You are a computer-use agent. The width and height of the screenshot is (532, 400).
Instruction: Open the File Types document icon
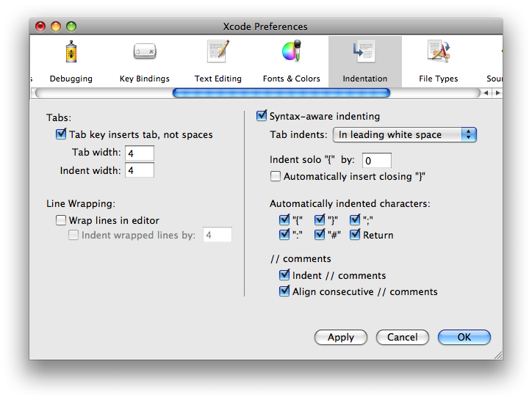[439, 51]
